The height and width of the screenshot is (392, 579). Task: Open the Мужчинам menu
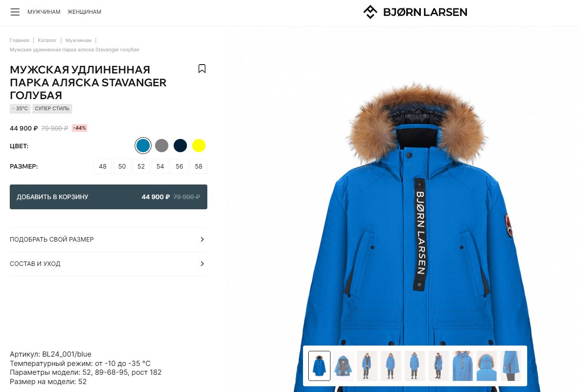[x=44, y=12]
